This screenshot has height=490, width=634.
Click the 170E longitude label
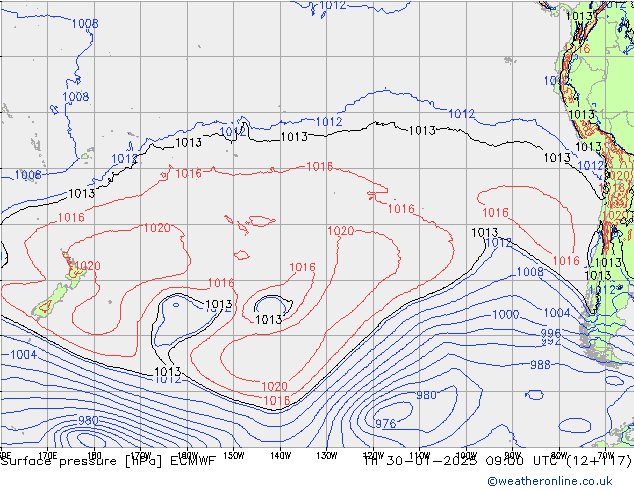point(48,456)
